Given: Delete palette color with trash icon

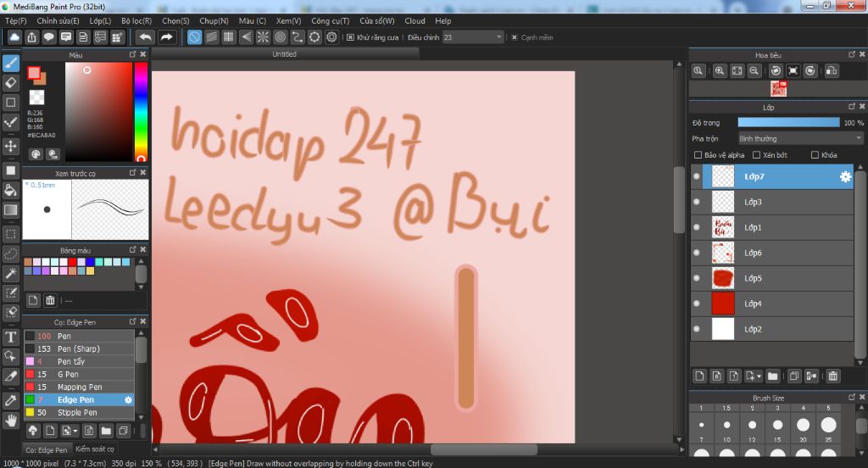Looking at the screenshot, I should (50, 300).
